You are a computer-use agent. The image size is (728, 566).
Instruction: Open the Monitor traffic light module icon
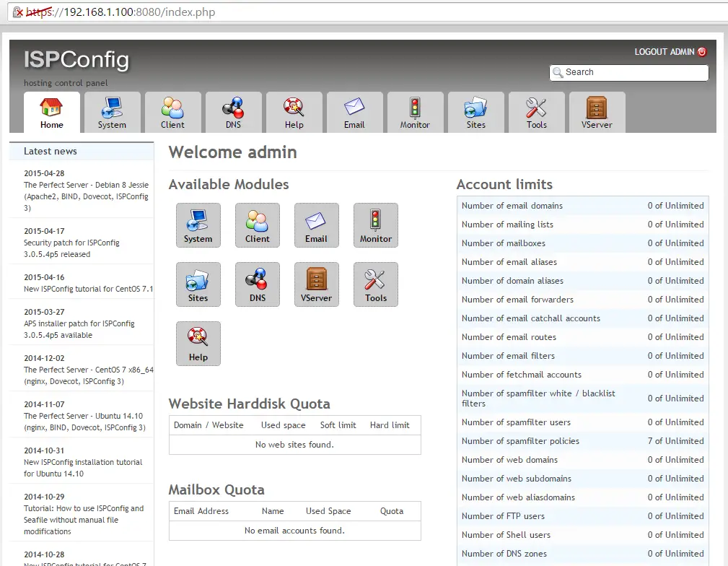click(376, 225)
